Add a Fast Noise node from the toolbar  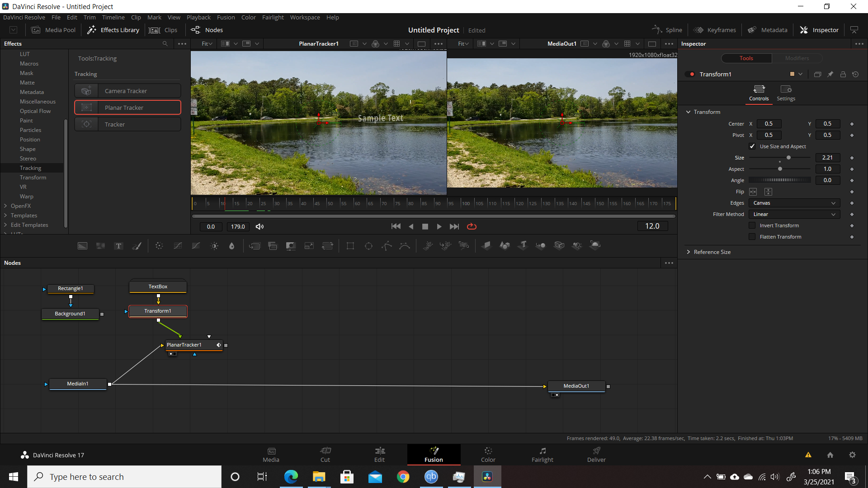100,246
